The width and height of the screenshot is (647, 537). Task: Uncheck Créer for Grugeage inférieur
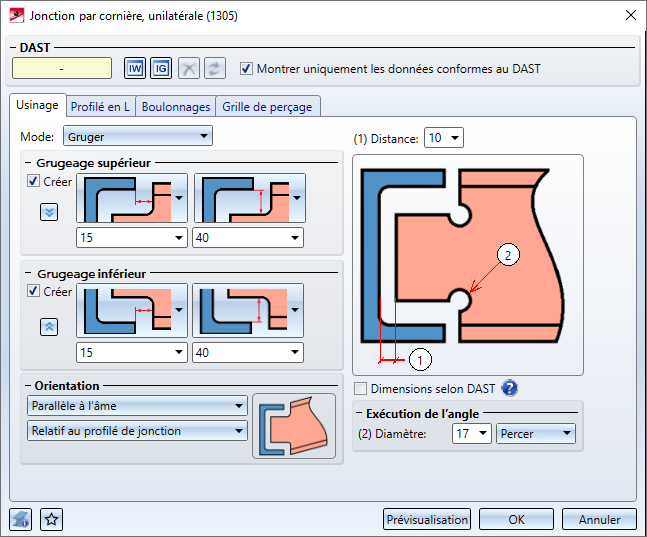coord(34,292)
